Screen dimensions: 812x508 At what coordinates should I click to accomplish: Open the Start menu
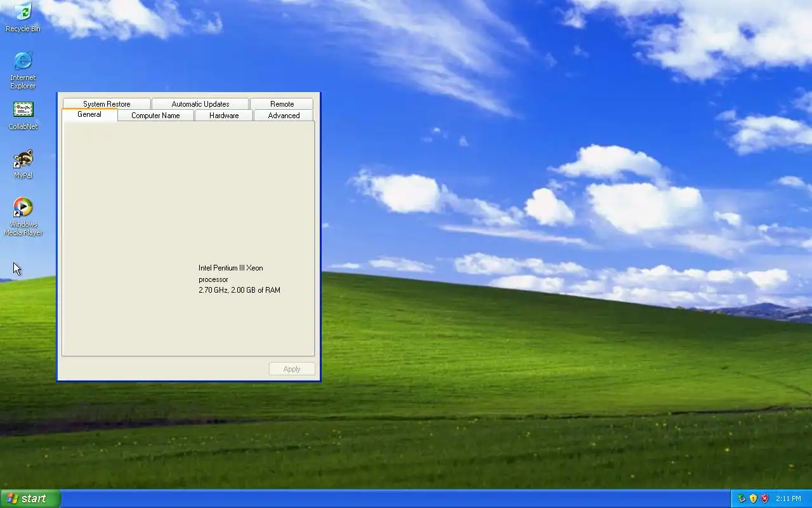click(x=30, y=498)
